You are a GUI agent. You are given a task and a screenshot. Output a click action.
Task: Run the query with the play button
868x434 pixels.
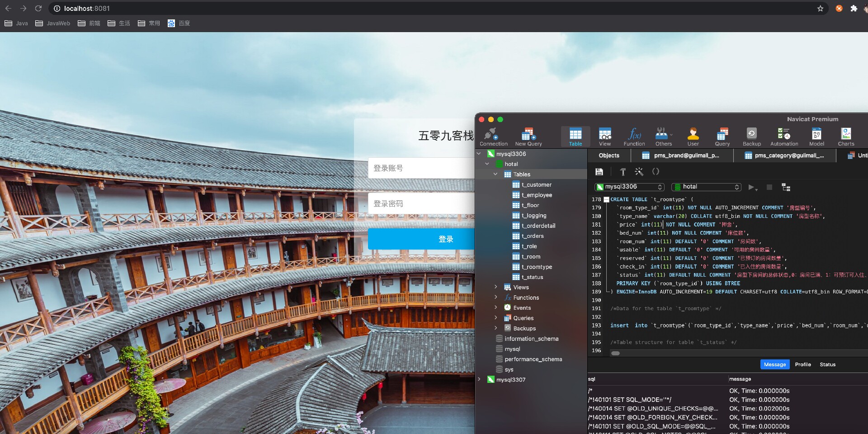pos(751,187)
